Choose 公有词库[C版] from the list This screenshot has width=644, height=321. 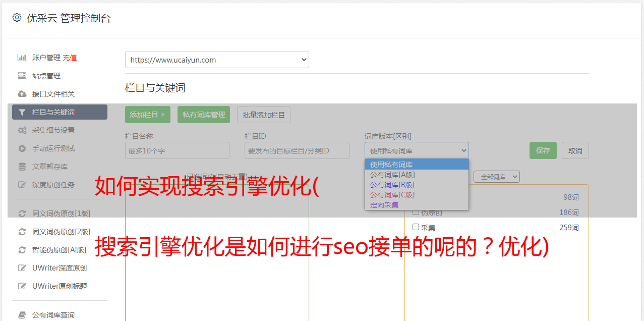click(x=417, y=195)
